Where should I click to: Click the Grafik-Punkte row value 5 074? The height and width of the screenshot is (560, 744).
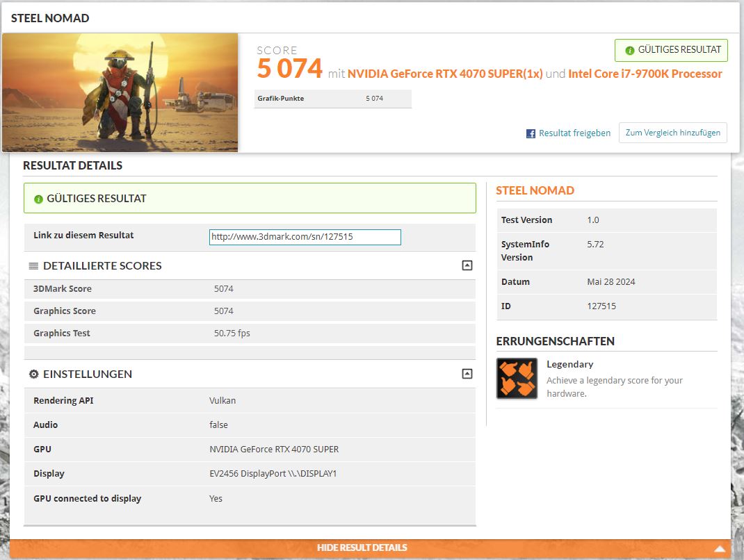[x=374, y=99]
